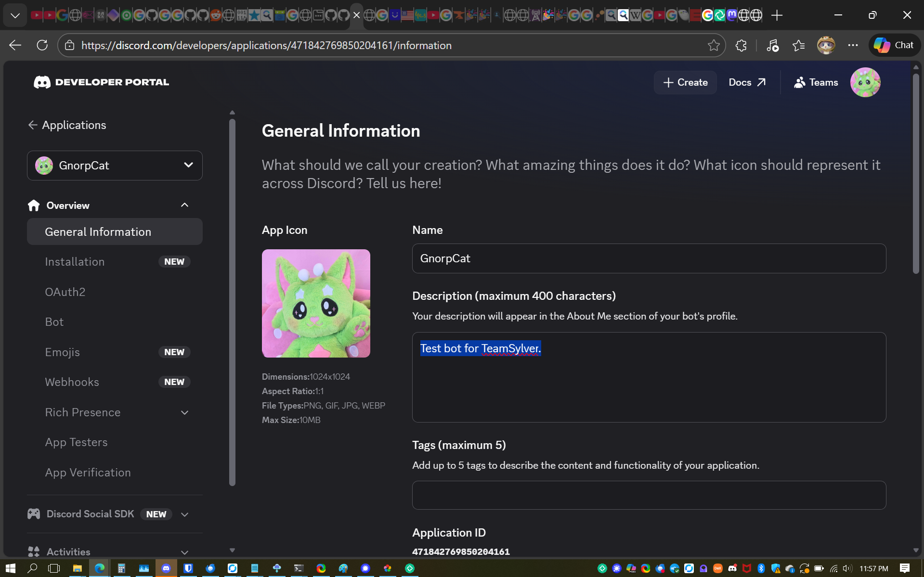This screenshot has width=924, height=577.
Task: Add this page to favorites star
Action: click(x=713, y=45)
